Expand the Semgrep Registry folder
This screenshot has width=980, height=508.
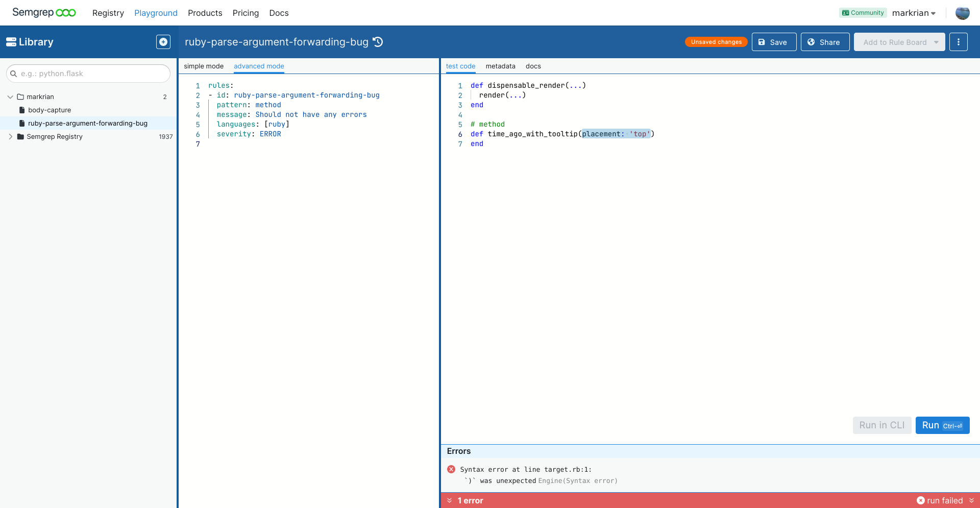10,136
